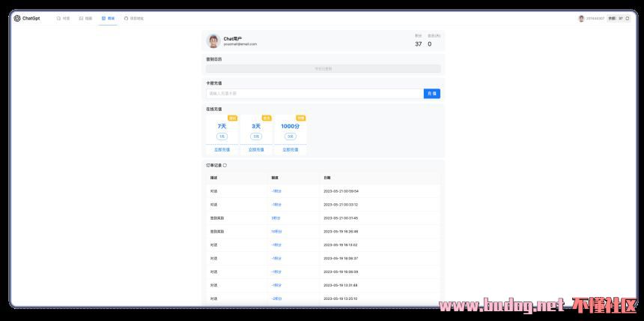Click 立即充值 under the 7天 package
644x321 pixels.
[222, 150]
